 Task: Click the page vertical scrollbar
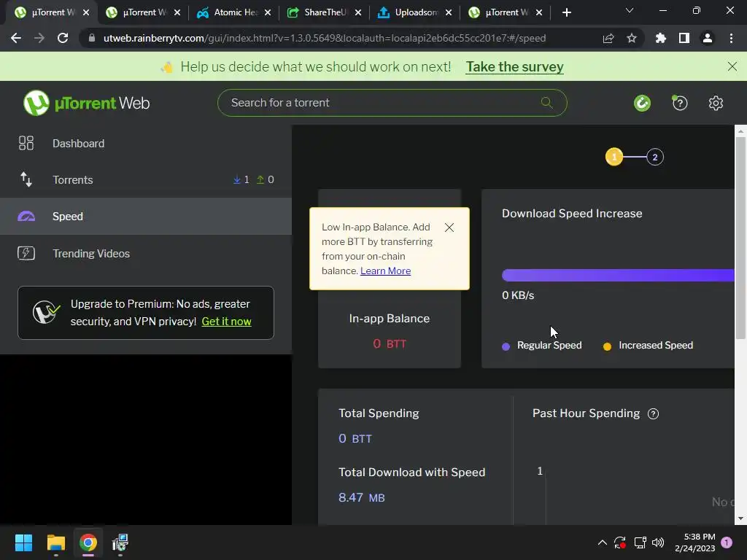740,238
